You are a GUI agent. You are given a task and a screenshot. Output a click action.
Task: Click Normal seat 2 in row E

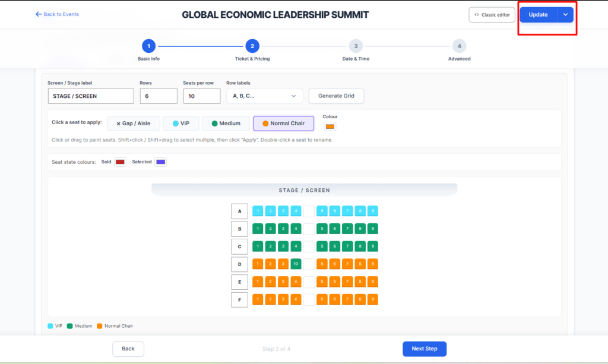click(270, 282)
